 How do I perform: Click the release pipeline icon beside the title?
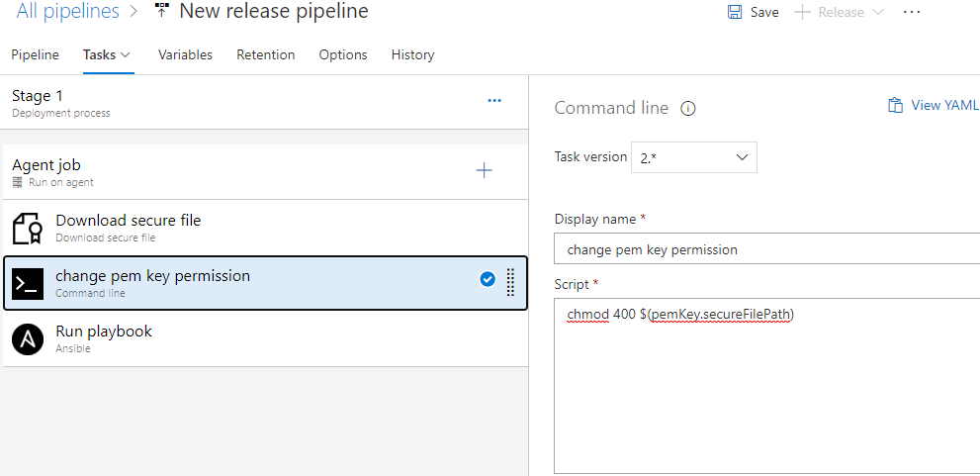(x=162, y=12)
